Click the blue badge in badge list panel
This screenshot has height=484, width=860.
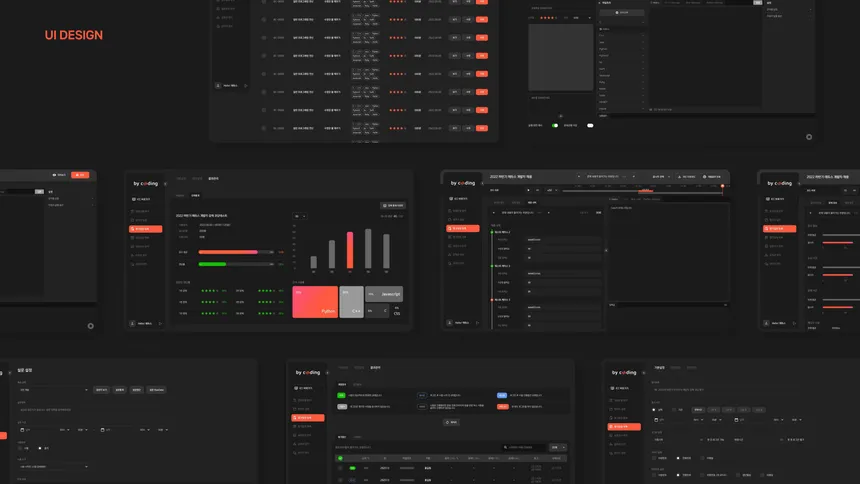coord(502,395)
